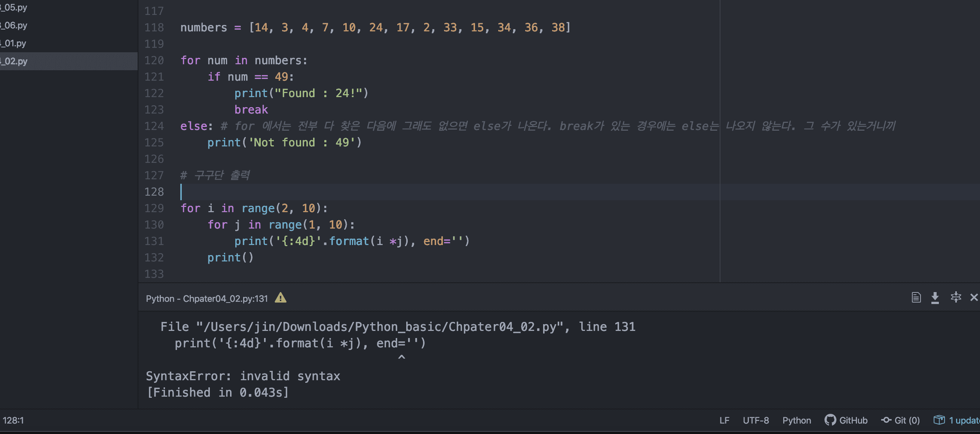The image size is (980, 434).
Task: Click the 1 update package icon
Action: 956,420
